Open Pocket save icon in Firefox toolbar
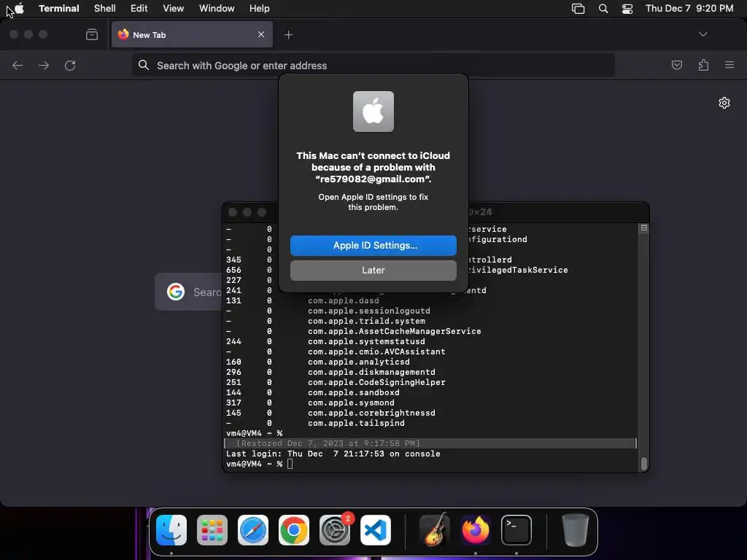 [676, 65]
